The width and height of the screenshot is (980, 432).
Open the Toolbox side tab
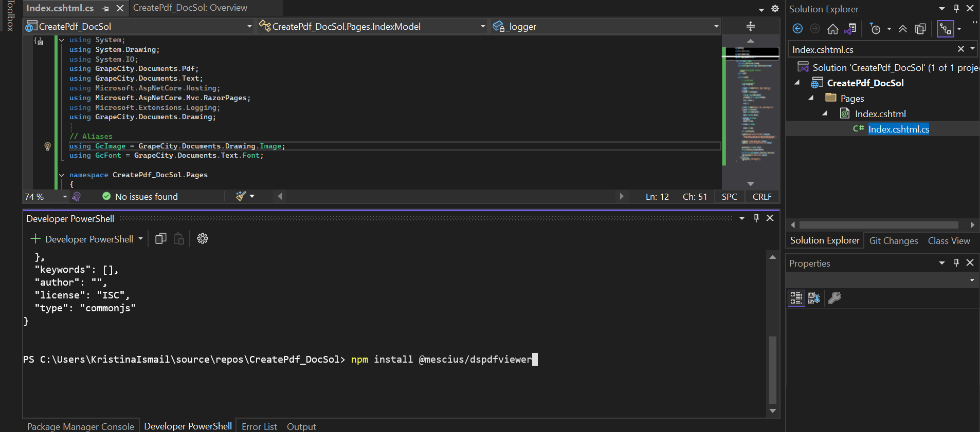pyautogui.click(x=10, y=16)
